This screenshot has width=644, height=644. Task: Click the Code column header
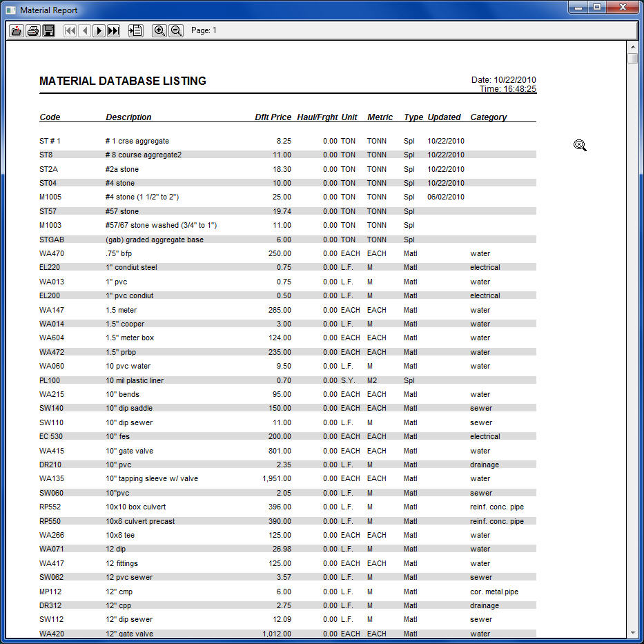pos(50,117)
